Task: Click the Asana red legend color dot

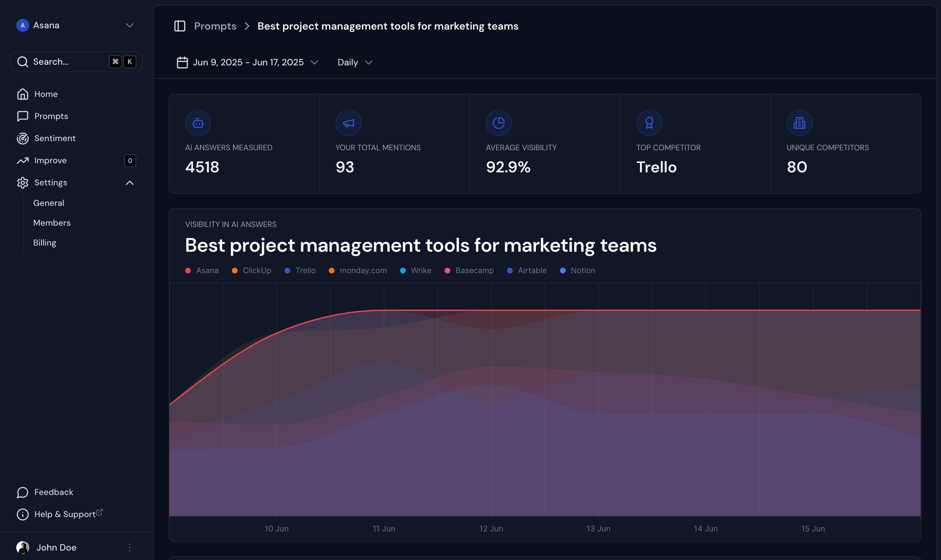Action: pyautogui.click(x=189, y=270)
